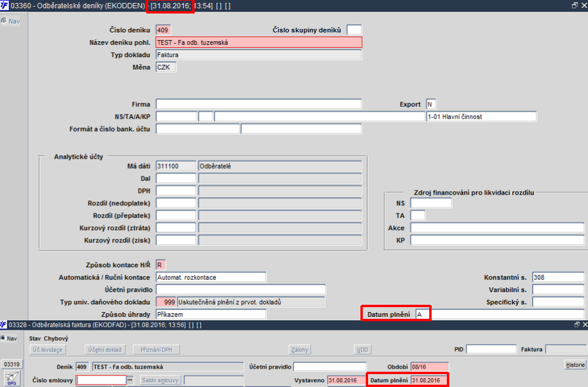588x387 pixels.
Task: Click the 1-01 Hlavní činnost field
Action: [x=482, y=116]
